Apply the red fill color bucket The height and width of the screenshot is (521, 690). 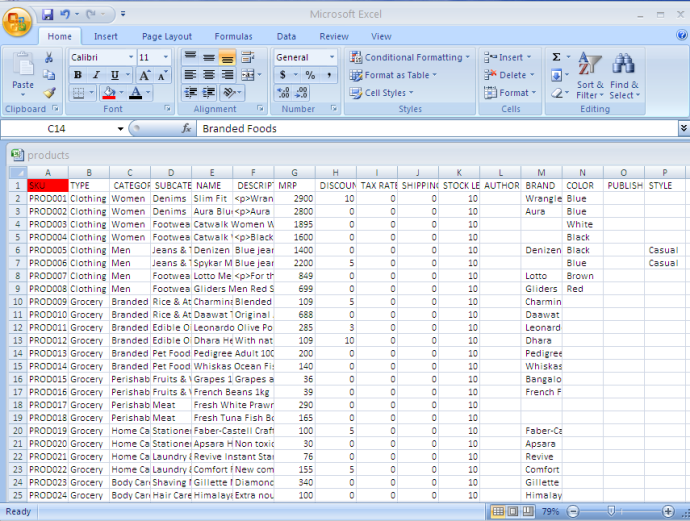(x=109, y=93)
